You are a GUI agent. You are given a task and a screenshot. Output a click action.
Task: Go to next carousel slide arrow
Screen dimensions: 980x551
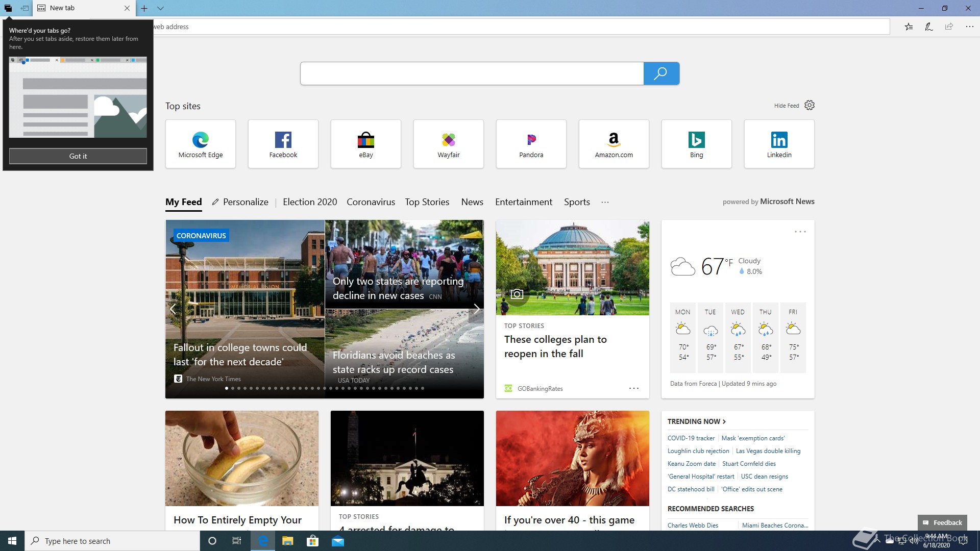476,309
